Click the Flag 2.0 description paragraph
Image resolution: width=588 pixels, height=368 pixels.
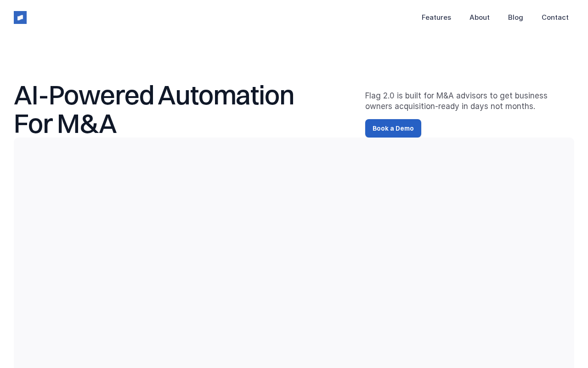click(456, 101)
